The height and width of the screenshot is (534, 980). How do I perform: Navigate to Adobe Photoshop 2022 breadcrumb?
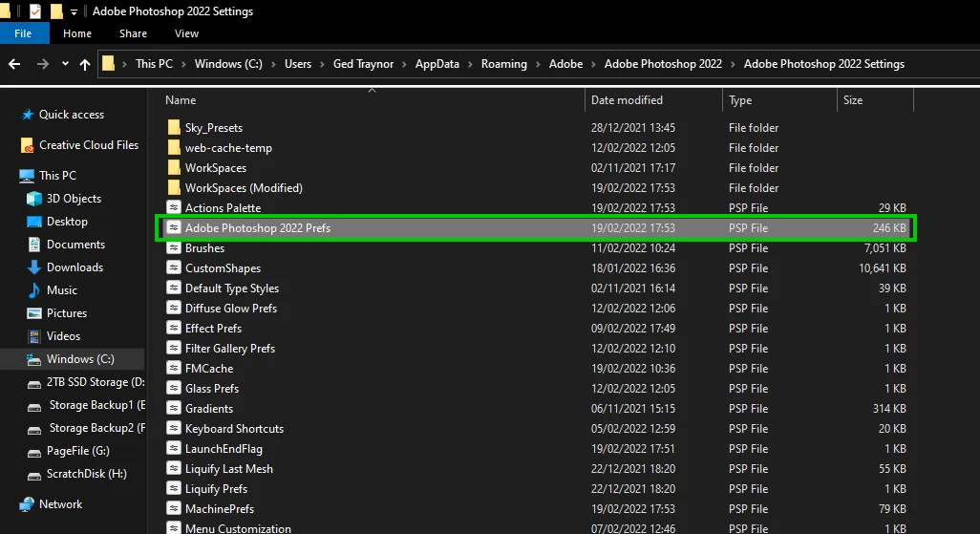point(663,64)
